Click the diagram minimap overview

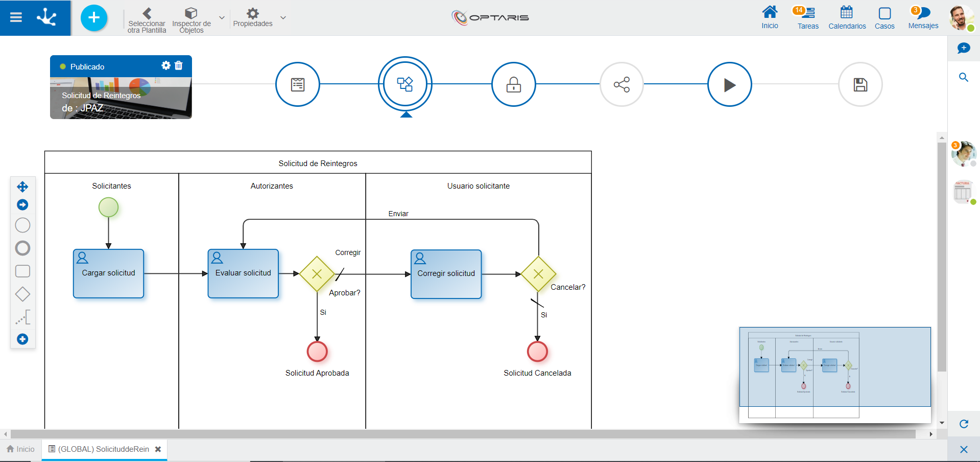click(835, 375)
